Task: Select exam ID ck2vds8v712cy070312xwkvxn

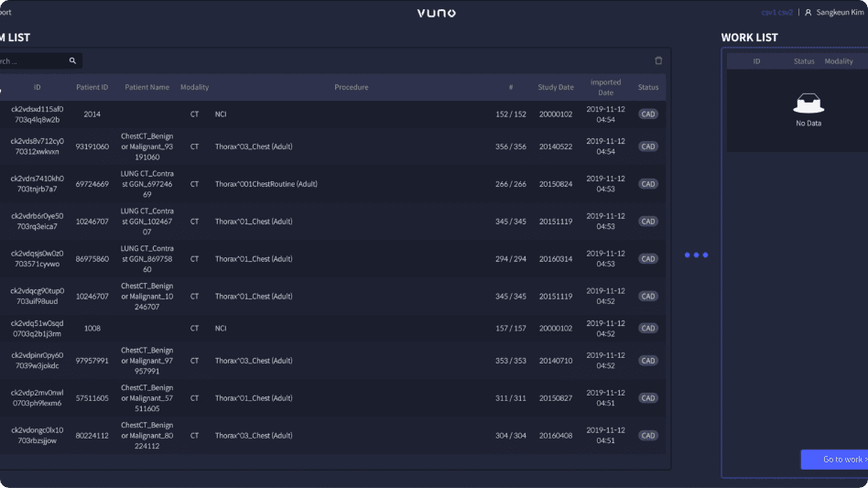Action: point(38,146)
